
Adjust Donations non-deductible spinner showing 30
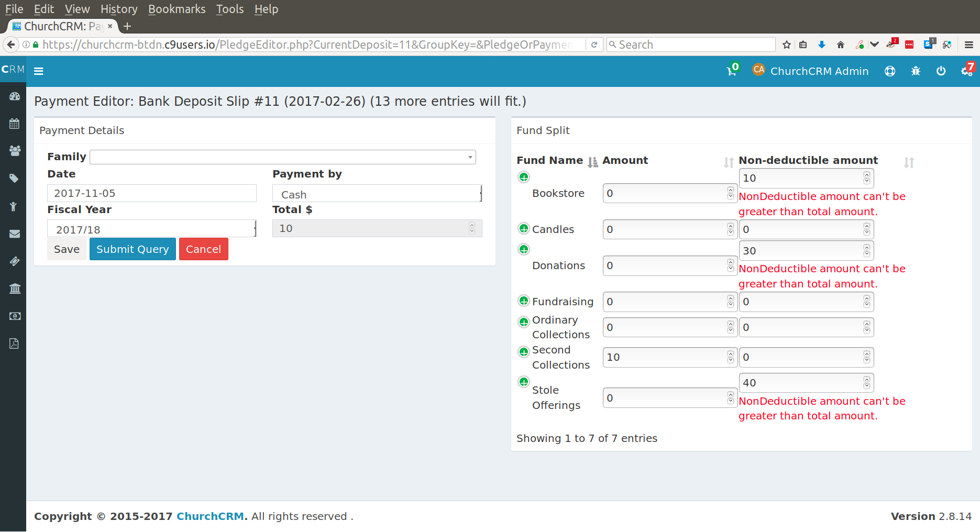click(867, 251)
